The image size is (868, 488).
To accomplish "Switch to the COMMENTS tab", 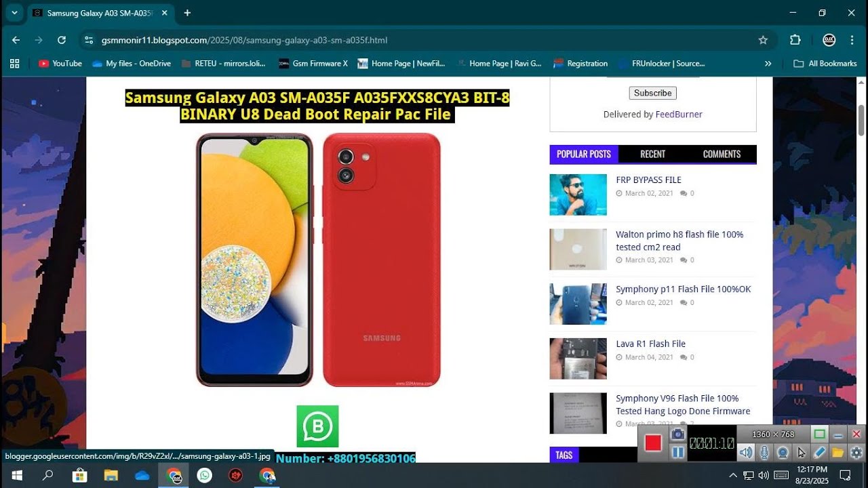I will pos(722,154).
